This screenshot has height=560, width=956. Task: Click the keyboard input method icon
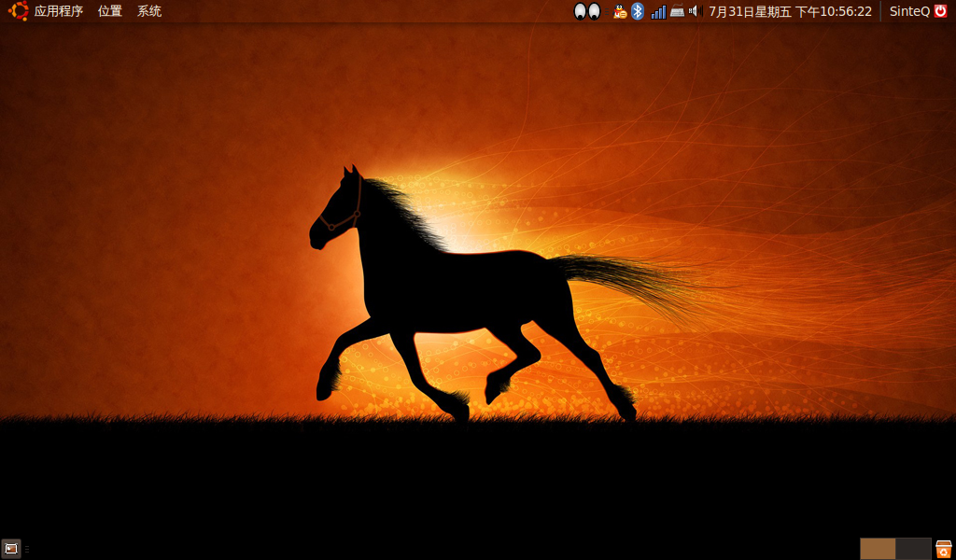(x=678, y=11)
